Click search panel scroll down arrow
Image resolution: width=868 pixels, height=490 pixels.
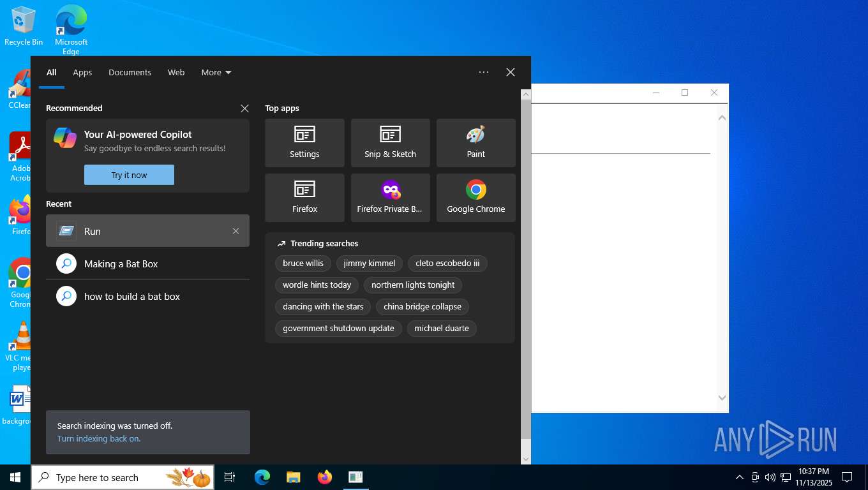[526, 459]
